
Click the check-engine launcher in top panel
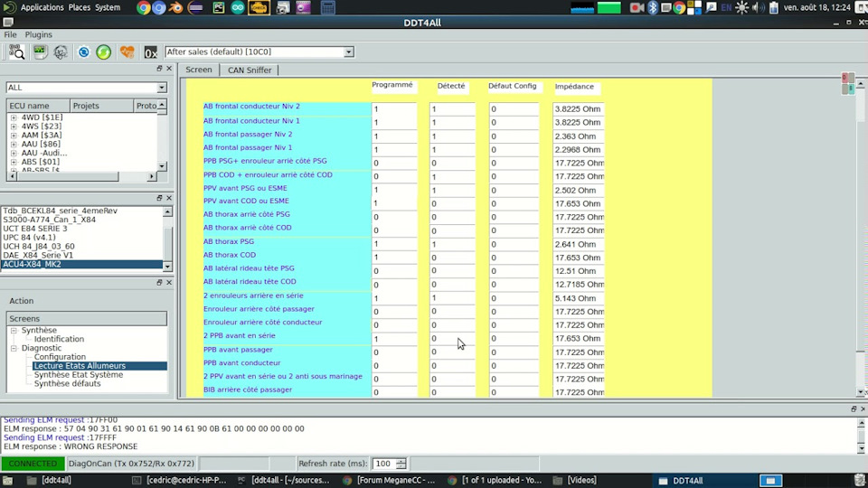pyautogui.click(x=259, y=8)
